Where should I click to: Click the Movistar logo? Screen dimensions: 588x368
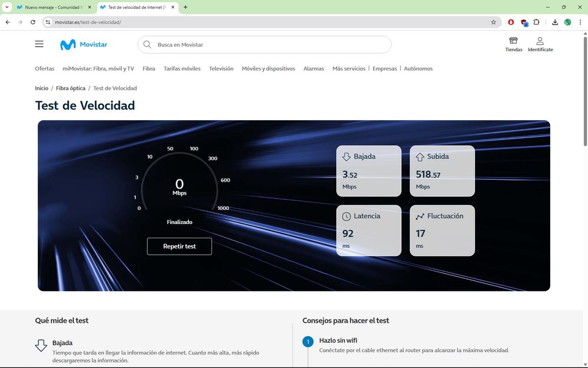[84, 45]
